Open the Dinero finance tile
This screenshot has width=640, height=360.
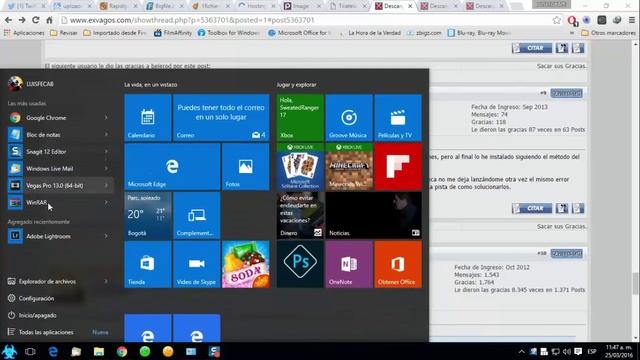coord(300,216)
